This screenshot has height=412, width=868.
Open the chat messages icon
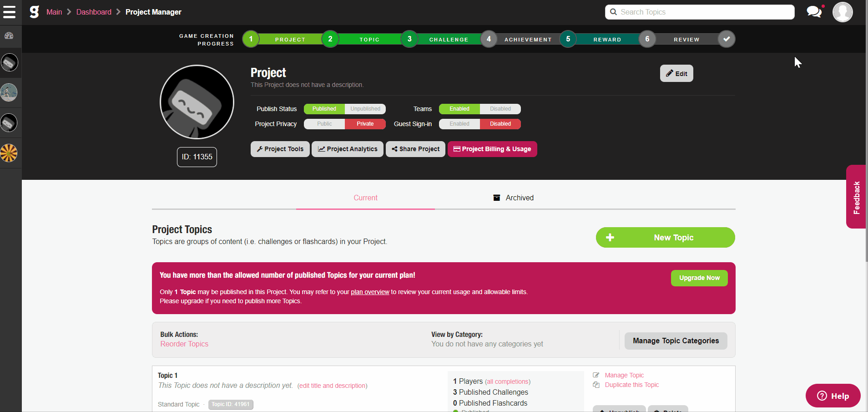pyautogui.click(x=815, y=11)
